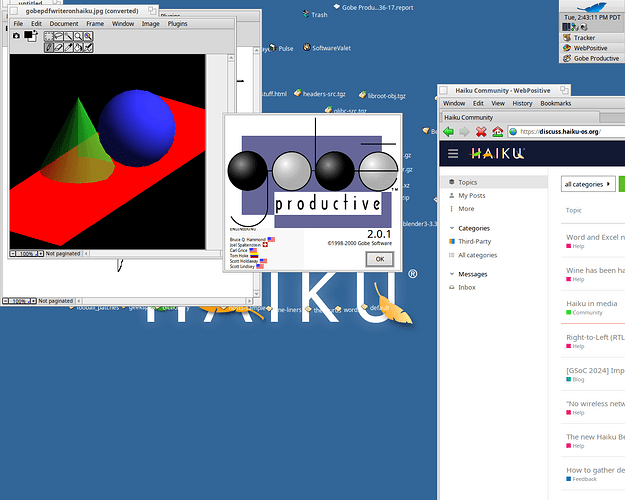Open the History menu in WebPositive
The image size is (625, 500).
(522, 103)
